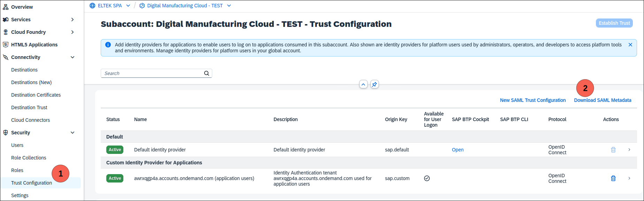Expand the Cloud Foundry menu

coord(72,32)
